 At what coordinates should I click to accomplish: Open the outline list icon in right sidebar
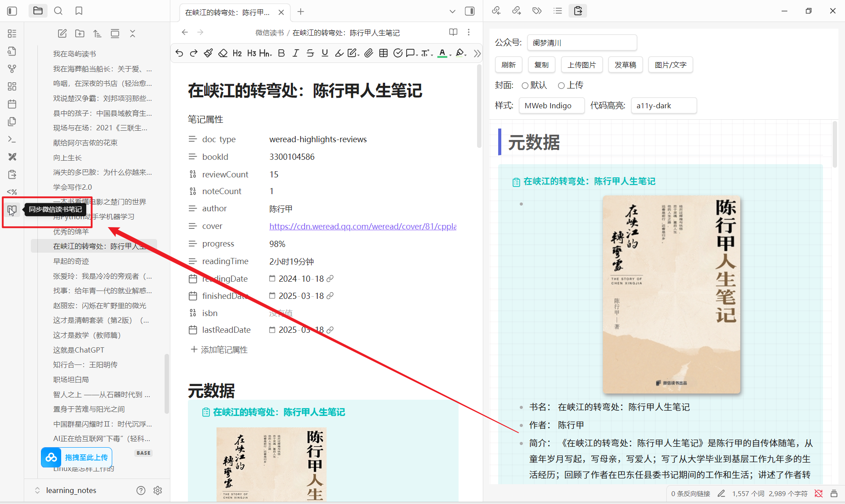coord(558,11)
